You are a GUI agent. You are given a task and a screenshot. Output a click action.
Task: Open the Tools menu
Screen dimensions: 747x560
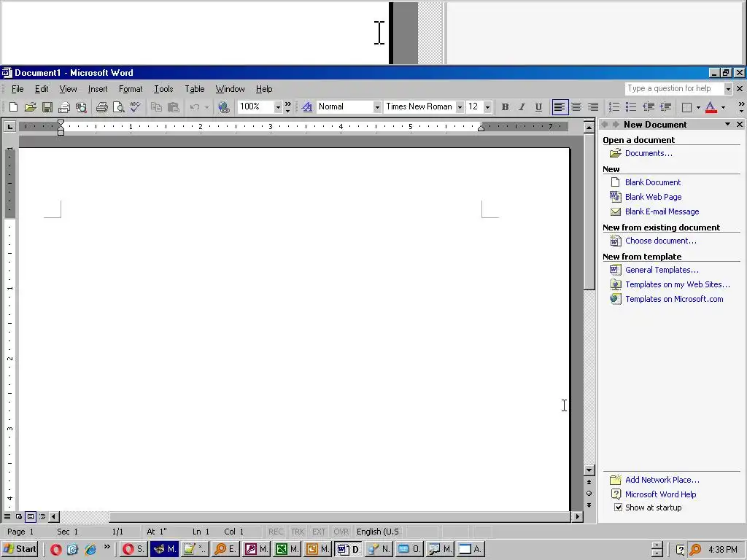pos(163,89)
